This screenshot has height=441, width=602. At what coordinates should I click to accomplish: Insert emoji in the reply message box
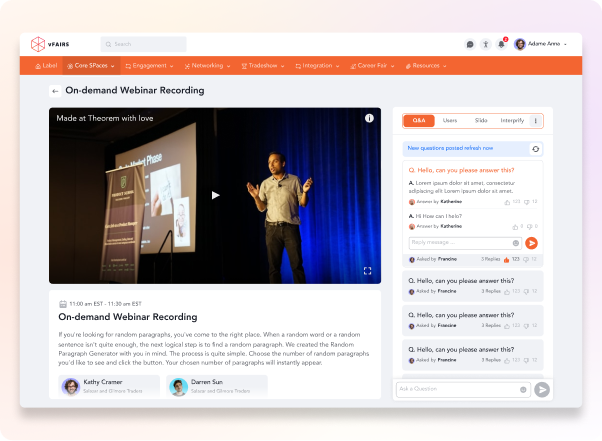click(x=516, y=243)
